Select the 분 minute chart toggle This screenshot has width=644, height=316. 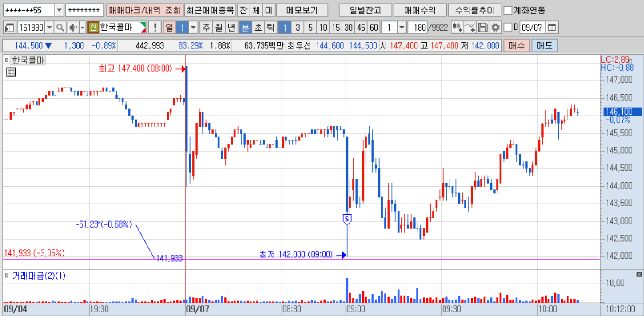[245, 28]
